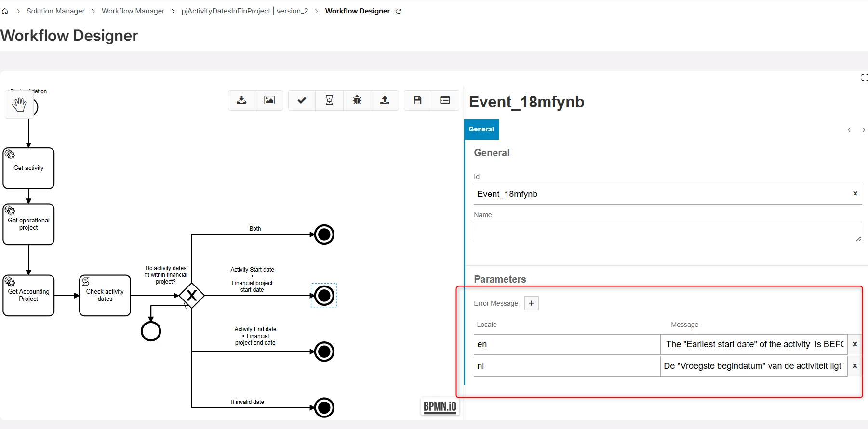This screenshot has width=868, height=429.
Task: Select the Get operational project task
Action: (28, 224)
